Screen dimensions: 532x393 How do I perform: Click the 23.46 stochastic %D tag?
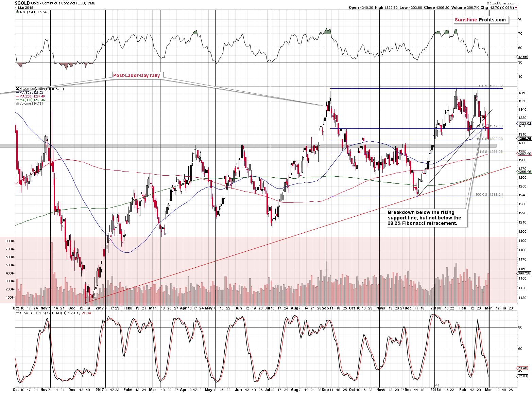click(523, 368)
